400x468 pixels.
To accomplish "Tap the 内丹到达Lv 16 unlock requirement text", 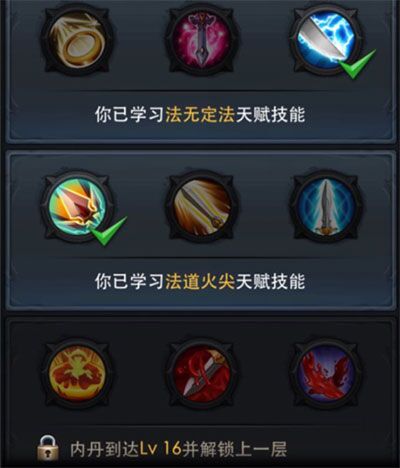I will pyautogui.click(x=125, y=449).
